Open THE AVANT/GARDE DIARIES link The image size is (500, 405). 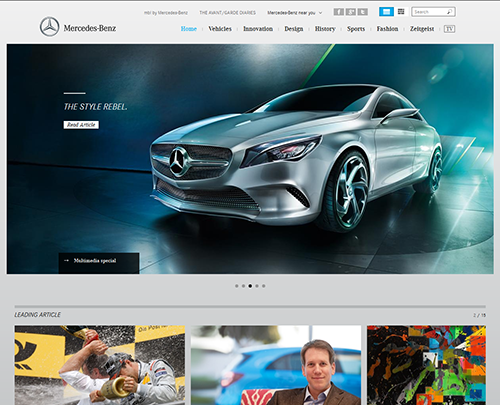[x=227, y=13]
